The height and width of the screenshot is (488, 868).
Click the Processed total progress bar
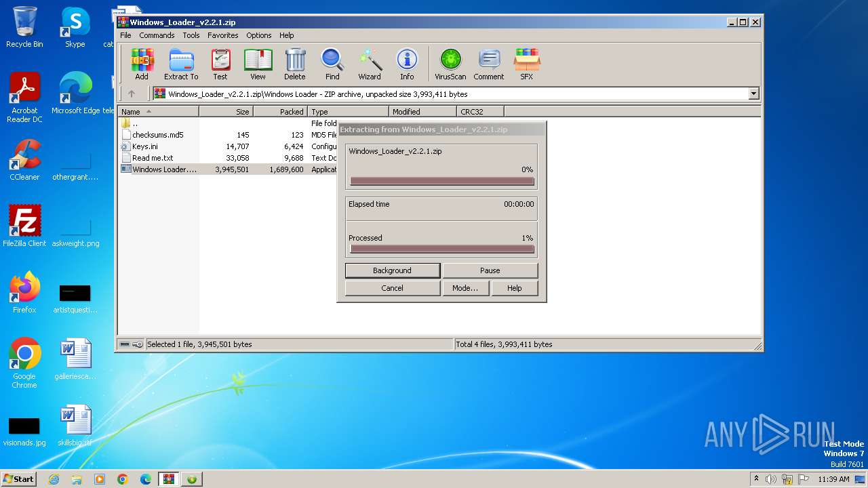click(442, 249)
